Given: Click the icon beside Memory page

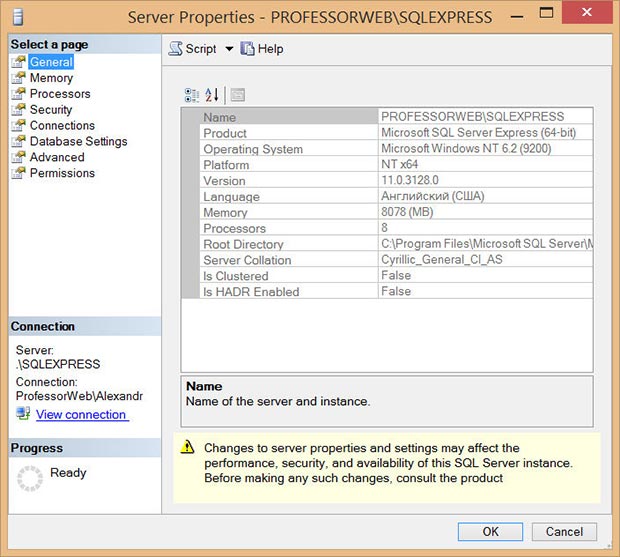Looking at the screenshot, I should pos(18,78).
